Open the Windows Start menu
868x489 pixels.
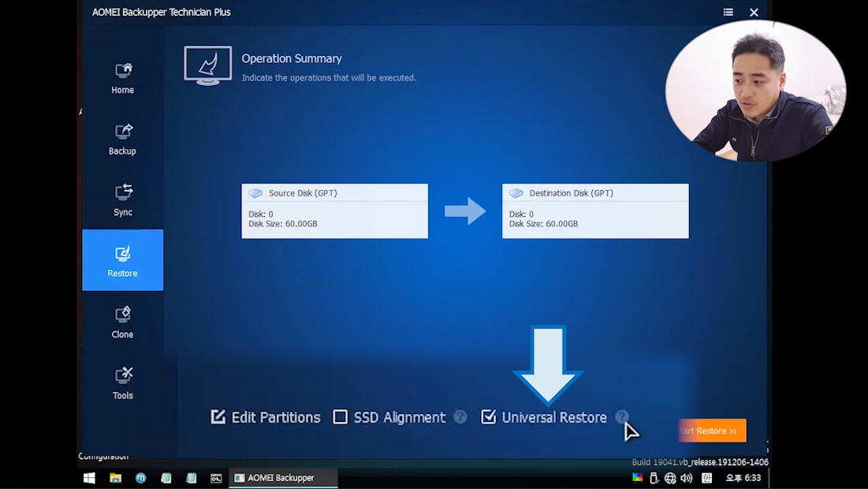(x=89, y=478)
